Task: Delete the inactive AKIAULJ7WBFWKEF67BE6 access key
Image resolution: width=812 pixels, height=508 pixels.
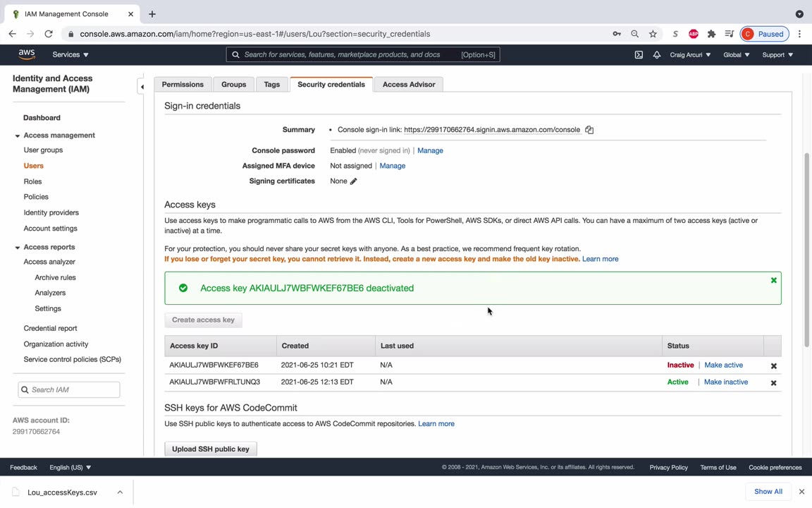Action: [773, 365]
